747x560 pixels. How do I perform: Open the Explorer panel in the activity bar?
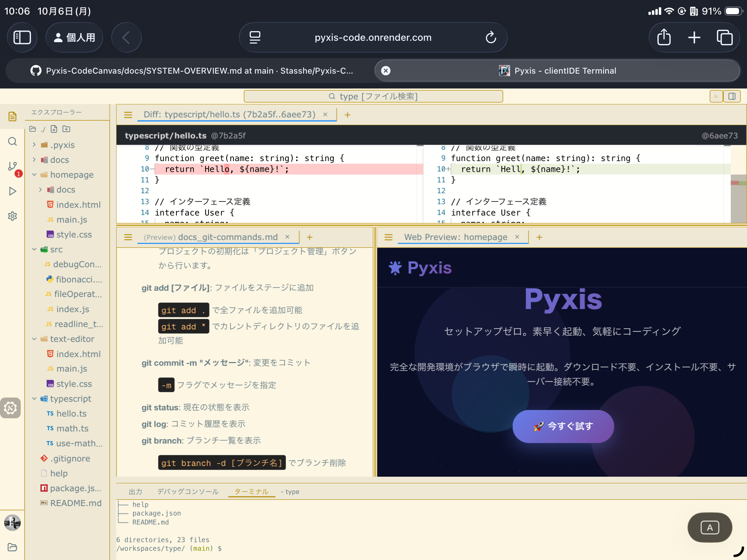[x=12, y=116]
